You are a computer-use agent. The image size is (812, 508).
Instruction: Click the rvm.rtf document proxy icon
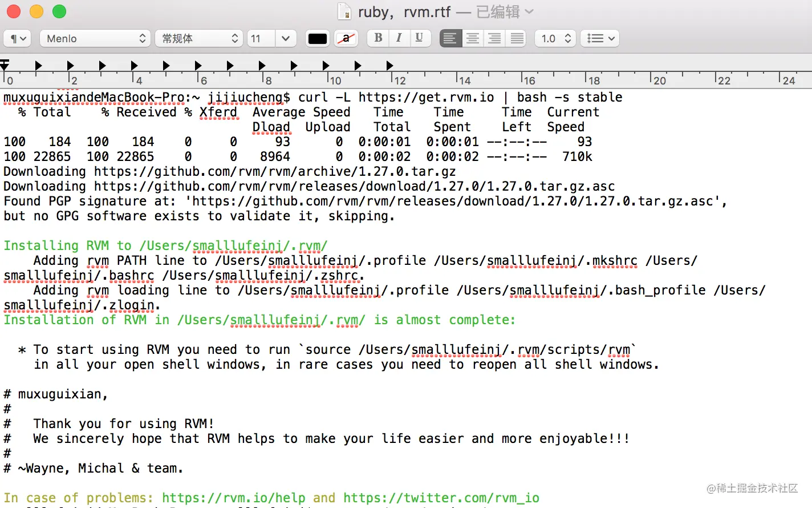point(344,11)
